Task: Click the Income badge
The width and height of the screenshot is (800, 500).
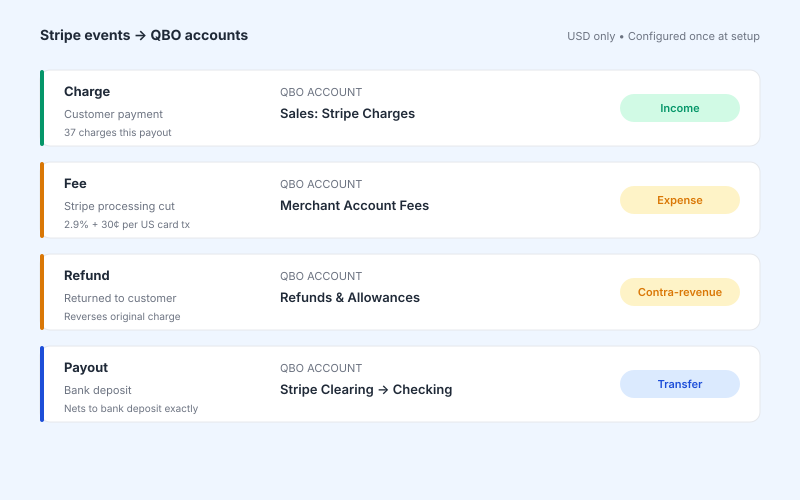Action: tap(680, 108)
